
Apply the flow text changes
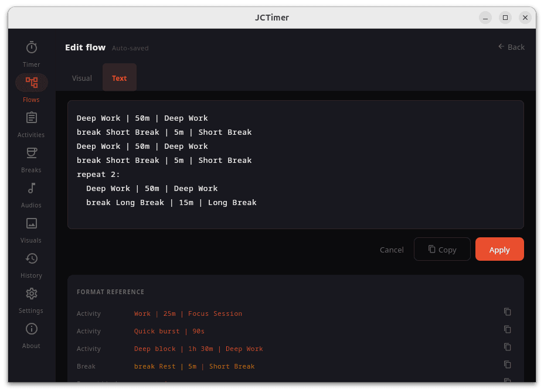coord(499,250)
